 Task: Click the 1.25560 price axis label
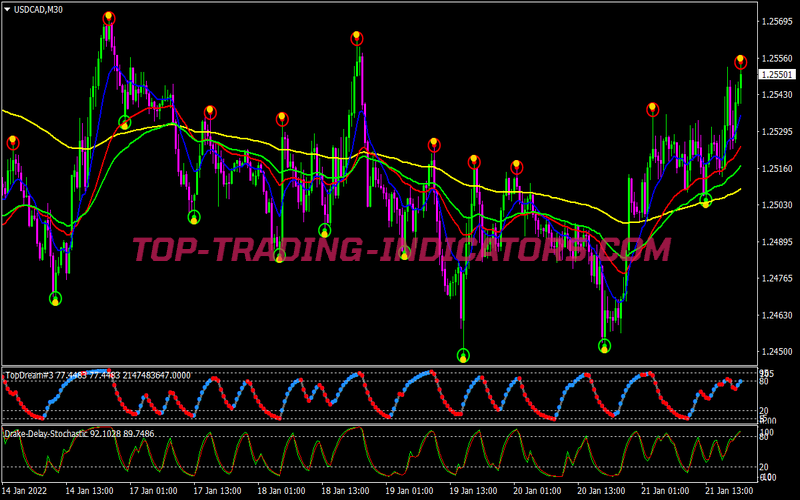[x=777, y=59]
